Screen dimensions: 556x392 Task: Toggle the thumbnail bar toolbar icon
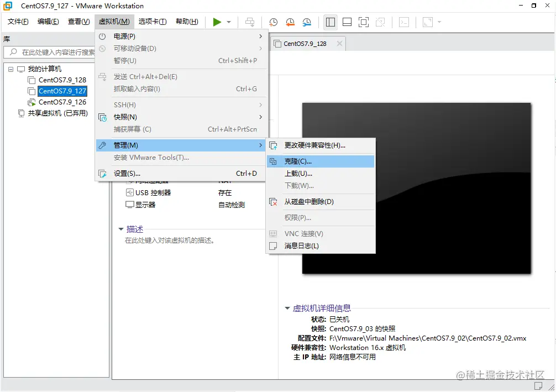pyautogui.click(x=347, y=22)
